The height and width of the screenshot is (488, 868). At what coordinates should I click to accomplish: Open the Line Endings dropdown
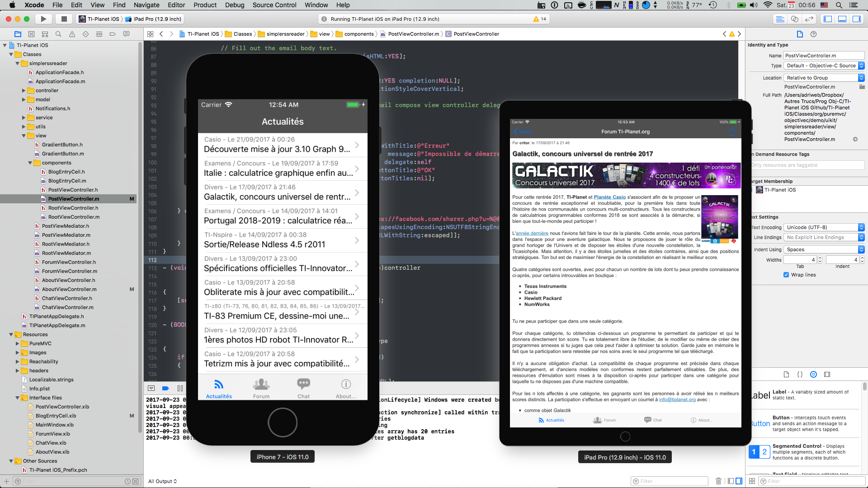[824, 237]
